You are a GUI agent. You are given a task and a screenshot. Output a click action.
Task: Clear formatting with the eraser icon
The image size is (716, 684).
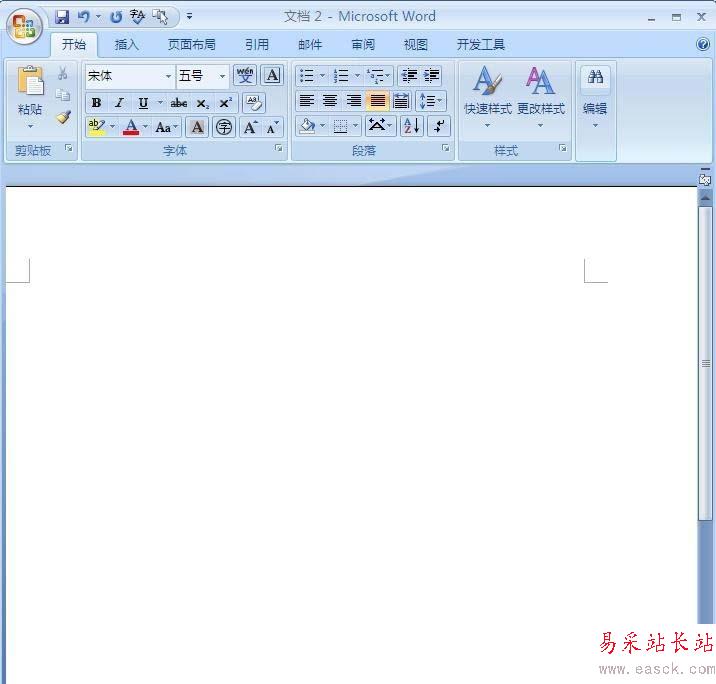pos(253,103)
